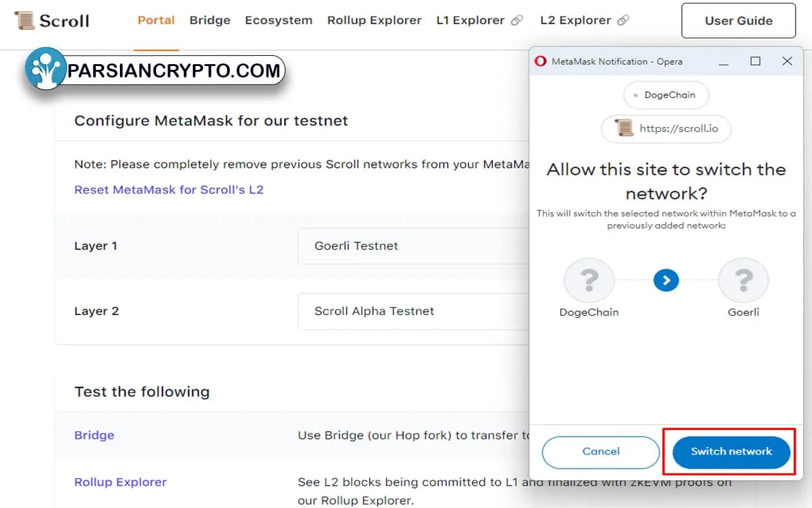Click the link icon next to L2 Explorer
The width and height of the screenshot is (812, 508).
pyautogui.click(x=623, y=20)
